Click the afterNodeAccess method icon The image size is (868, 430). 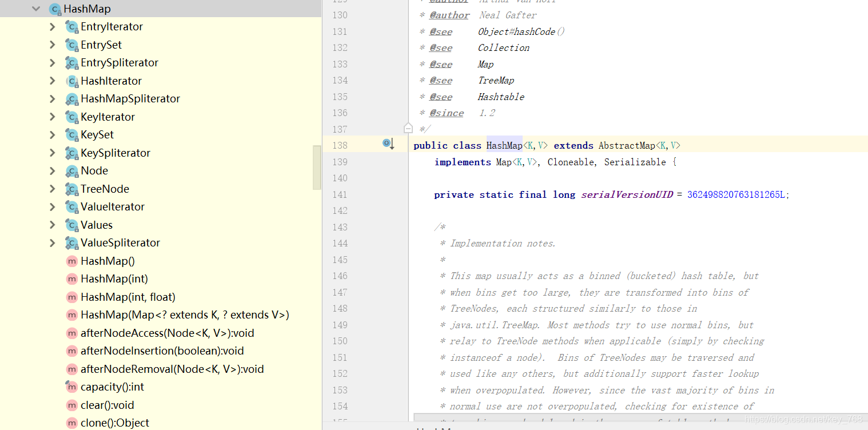(x=71, y=333)
